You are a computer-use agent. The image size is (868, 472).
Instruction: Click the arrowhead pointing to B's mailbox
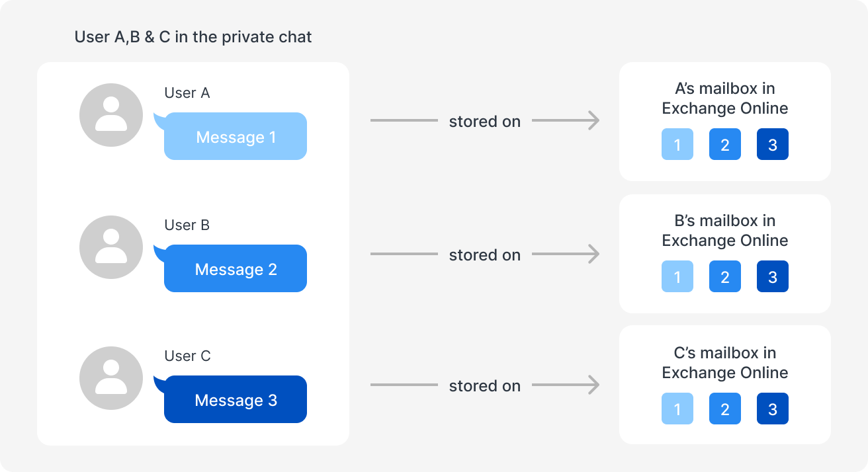pos(593,254)
